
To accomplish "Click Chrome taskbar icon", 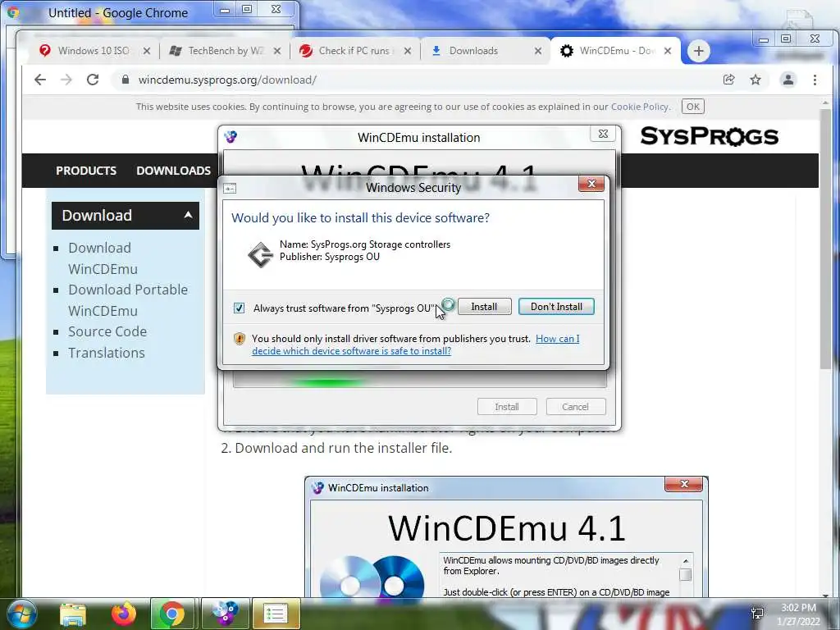I will 172,614.
